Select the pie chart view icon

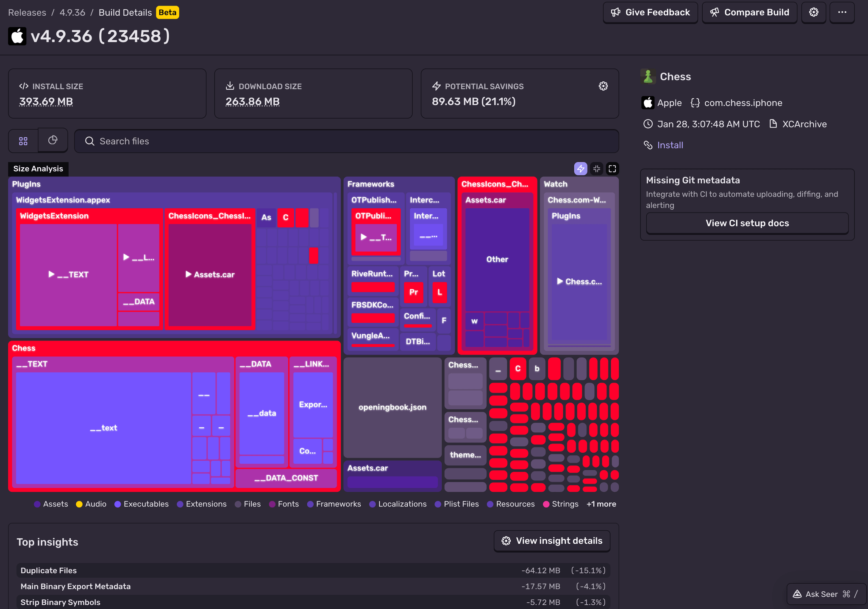coord(53,140)
